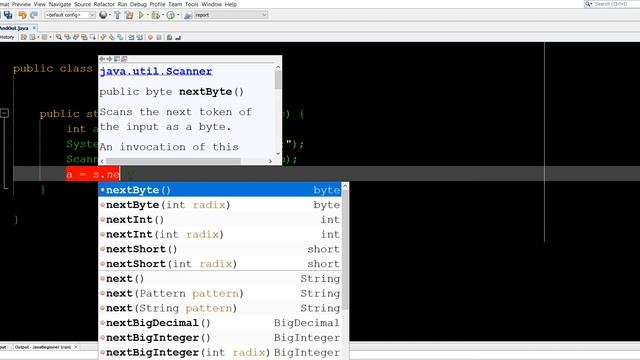
Task: Toggle Highlight Search in editor toolbar
Action: coord(84,37)
